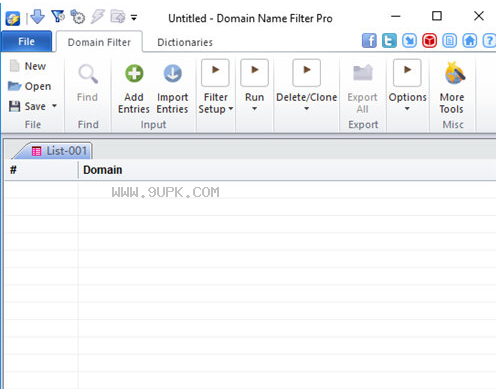This screenshot has width=496, height=389.
Task: Open the Run dropdown menu
Action: (254, 86)
